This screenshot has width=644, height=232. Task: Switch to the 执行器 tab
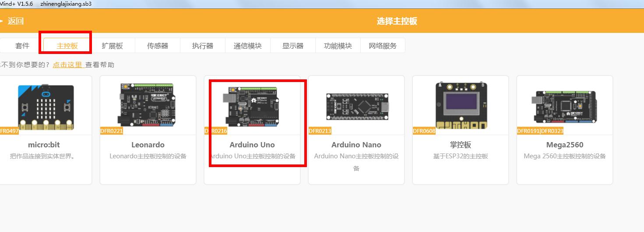tap(203, 46)
